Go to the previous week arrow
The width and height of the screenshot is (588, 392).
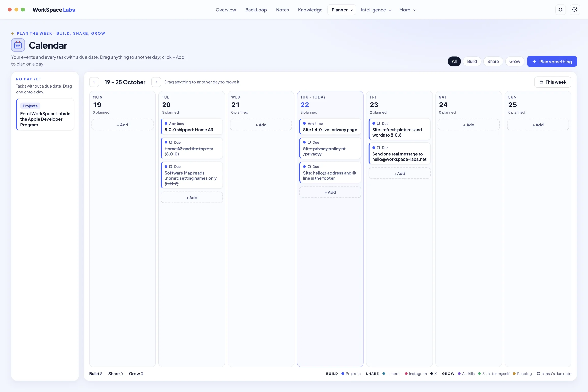point(94,82)
